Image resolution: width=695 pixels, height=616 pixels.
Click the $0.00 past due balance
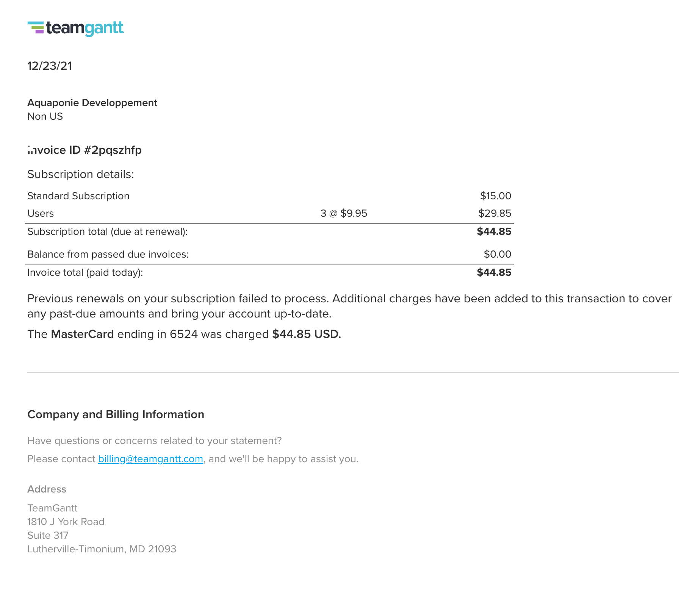(497, 254)
